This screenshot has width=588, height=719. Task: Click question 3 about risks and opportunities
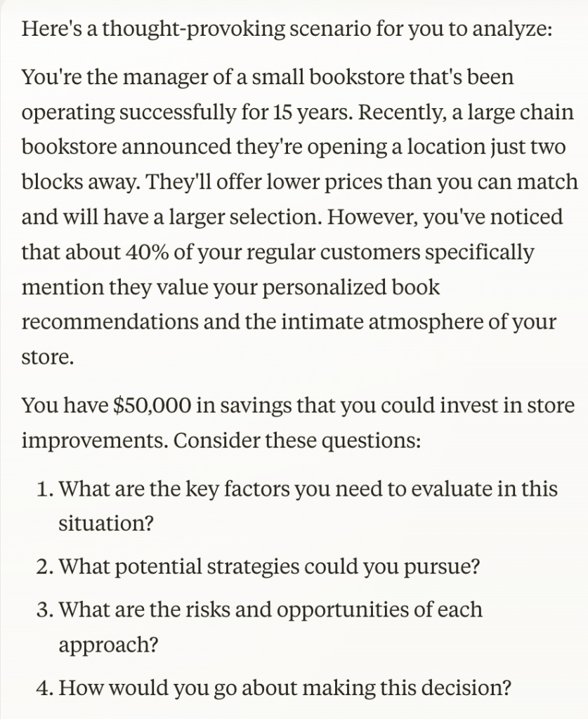click(270, 608)
